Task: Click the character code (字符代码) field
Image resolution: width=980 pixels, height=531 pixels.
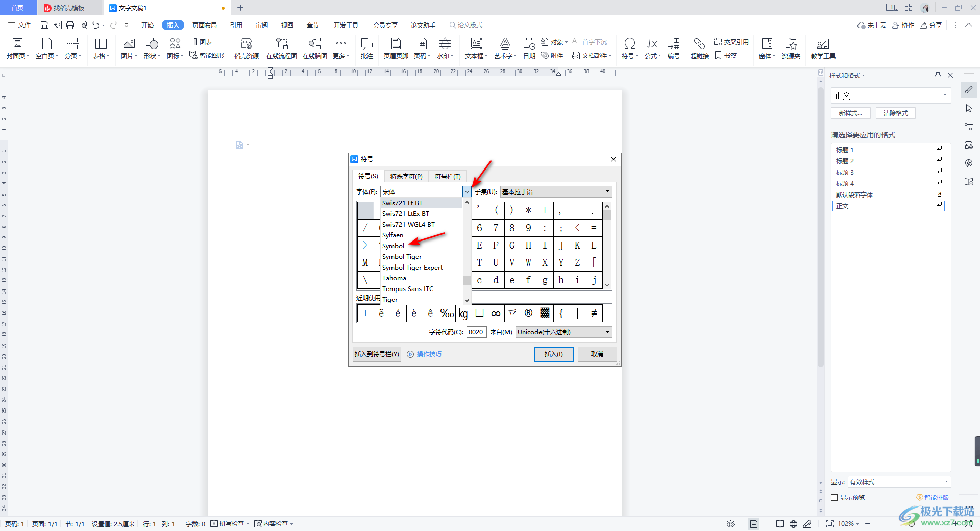Action: [476, 332]
